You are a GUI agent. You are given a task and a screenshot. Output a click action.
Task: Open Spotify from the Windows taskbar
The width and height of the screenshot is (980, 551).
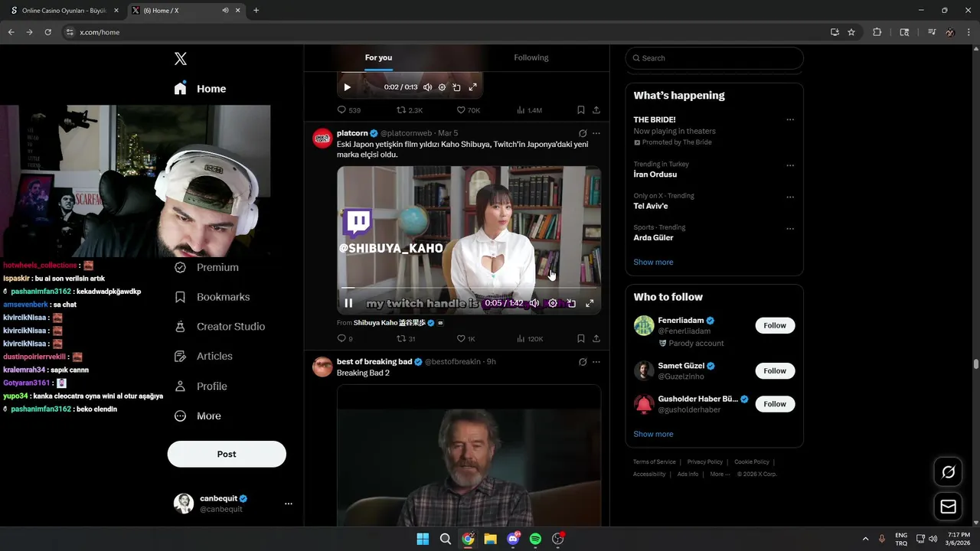pos(535,539)
